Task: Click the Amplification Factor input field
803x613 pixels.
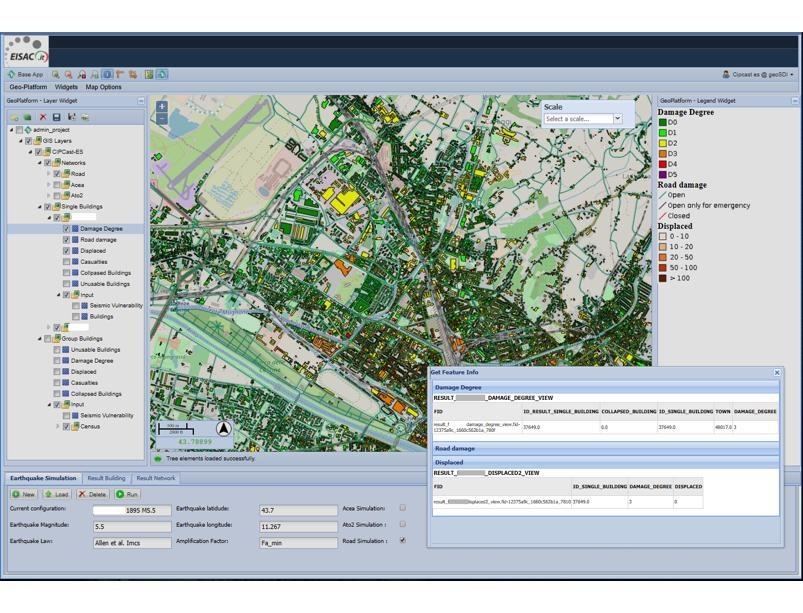Action: (299, 543)
